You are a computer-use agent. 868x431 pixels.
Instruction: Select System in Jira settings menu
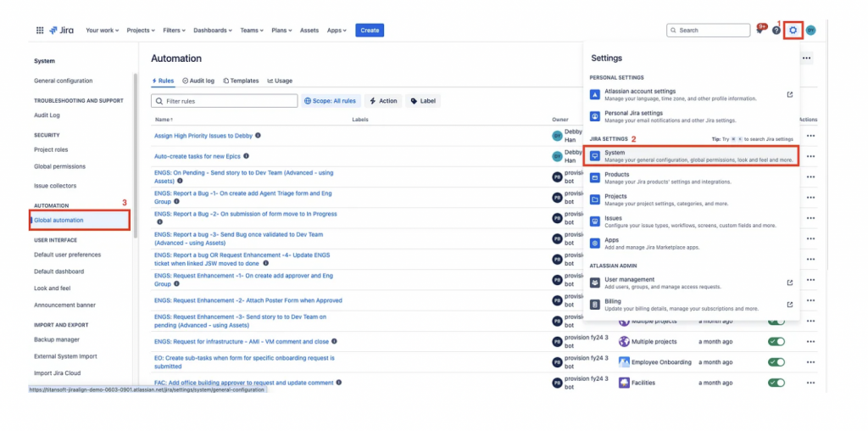coord(691,155)
